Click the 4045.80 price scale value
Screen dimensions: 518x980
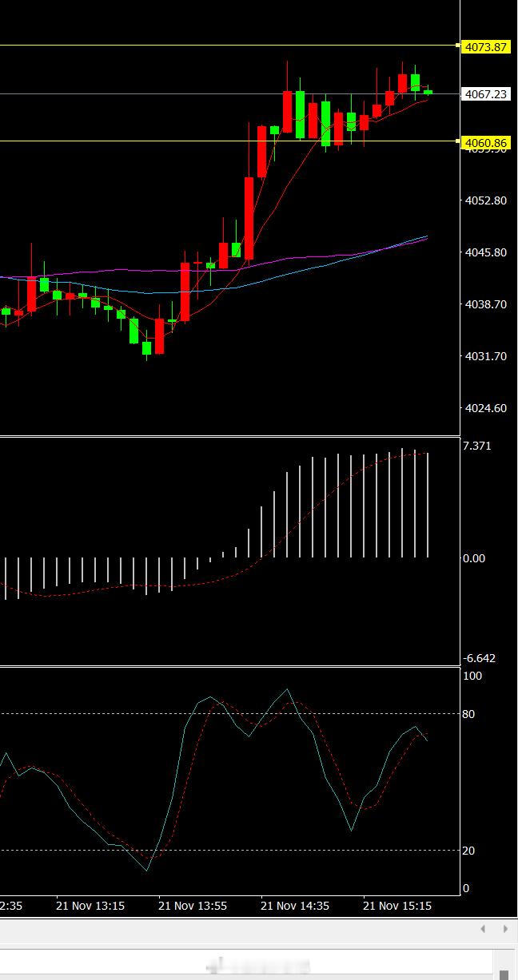[485, 252]
